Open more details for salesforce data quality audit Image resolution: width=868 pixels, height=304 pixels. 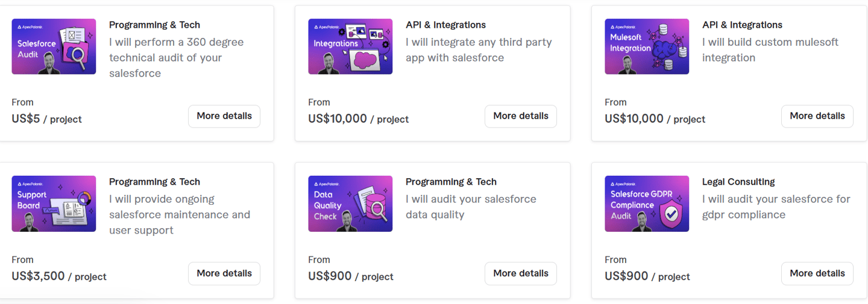(521, 273)
